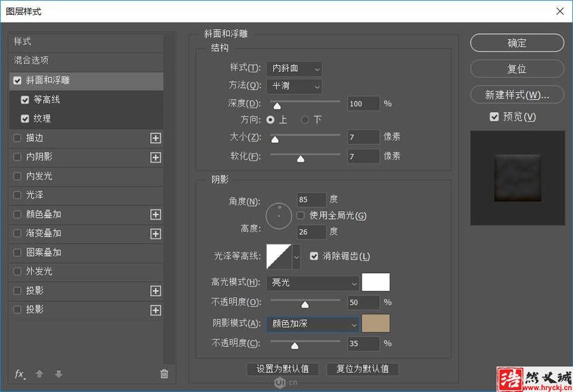The height and width of the screenshot is (392, 573).
Task: Enable the 光泽 checkbox
Action: (x=17, y=195)
